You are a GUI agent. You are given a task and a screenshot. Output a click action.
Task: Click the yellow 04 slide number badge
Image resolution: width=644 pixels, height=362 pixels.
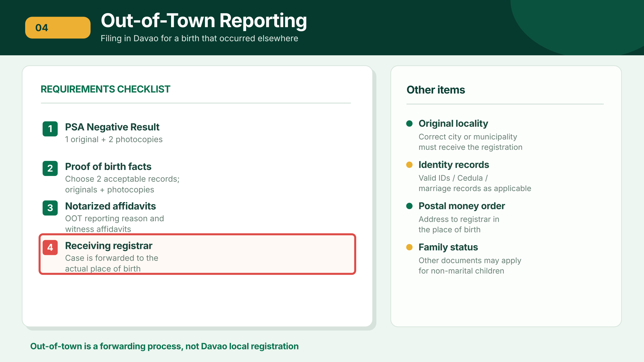tap(58, 28)
